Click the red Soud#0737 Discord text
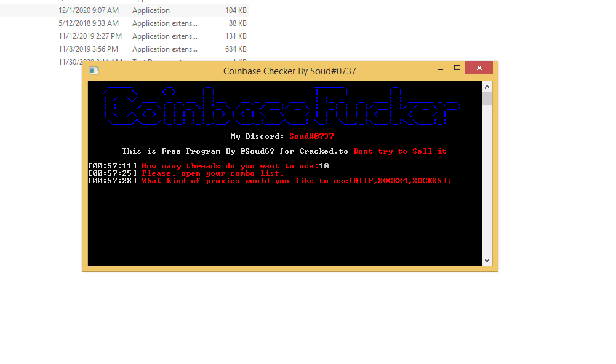 point(311,136)
